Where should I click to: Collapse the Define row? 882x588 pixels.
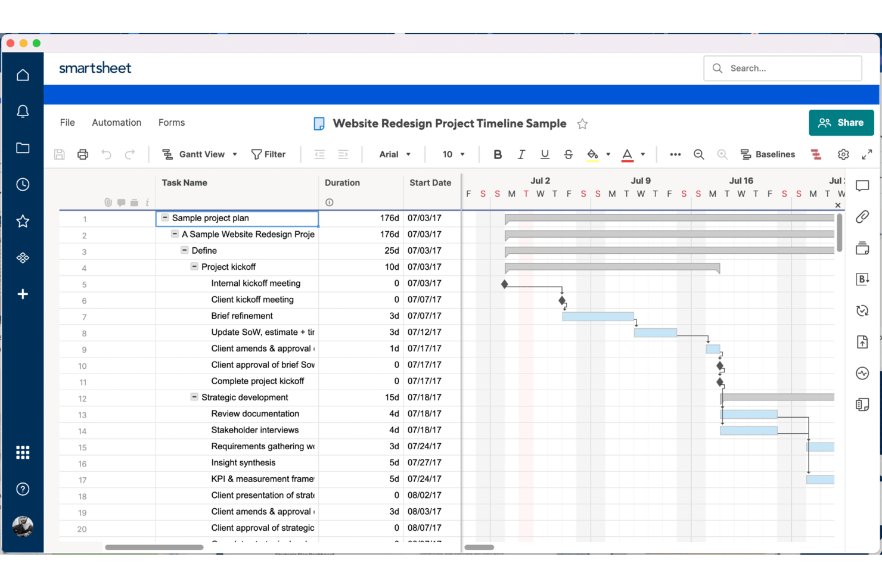pyautogui.click(x=185, y=250)
